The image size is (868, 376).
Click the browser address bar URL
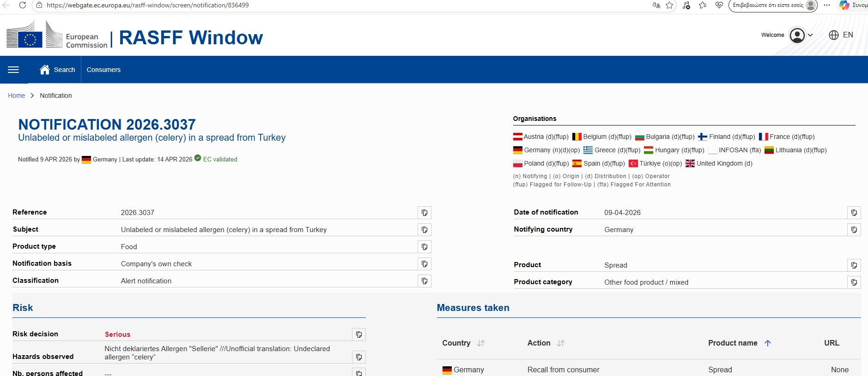[148, 5]
